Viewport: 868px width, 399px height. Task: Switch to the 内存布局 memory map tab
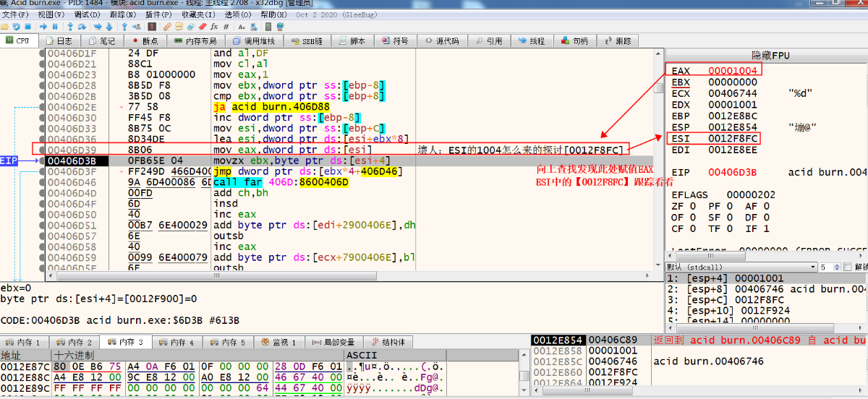coord(195,41)
